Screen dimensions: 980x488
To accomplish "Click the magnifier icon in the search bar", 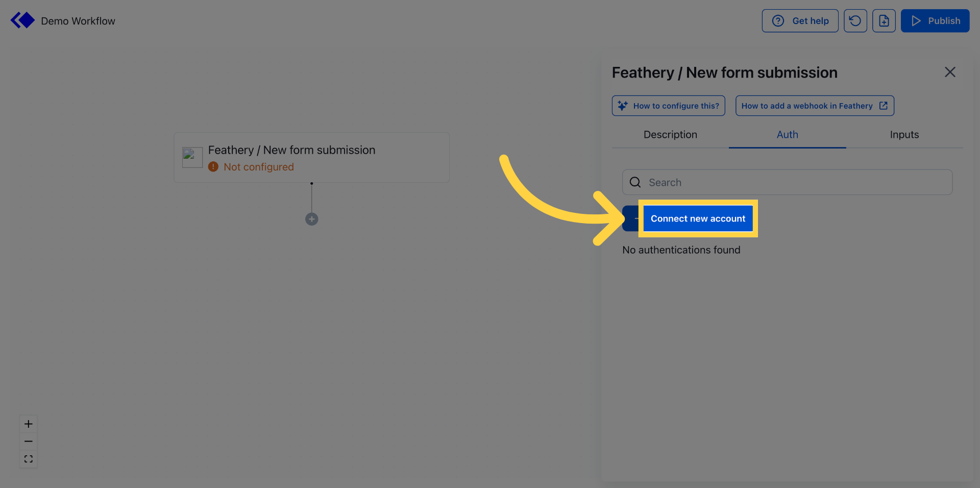I will coord(634,182).
